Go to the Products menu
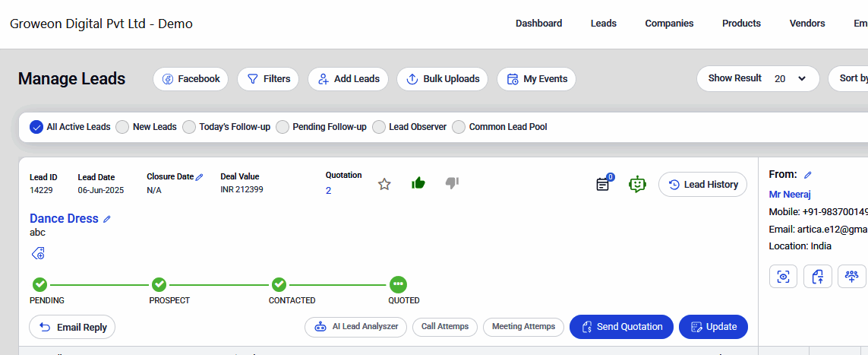 coord(741,24)
